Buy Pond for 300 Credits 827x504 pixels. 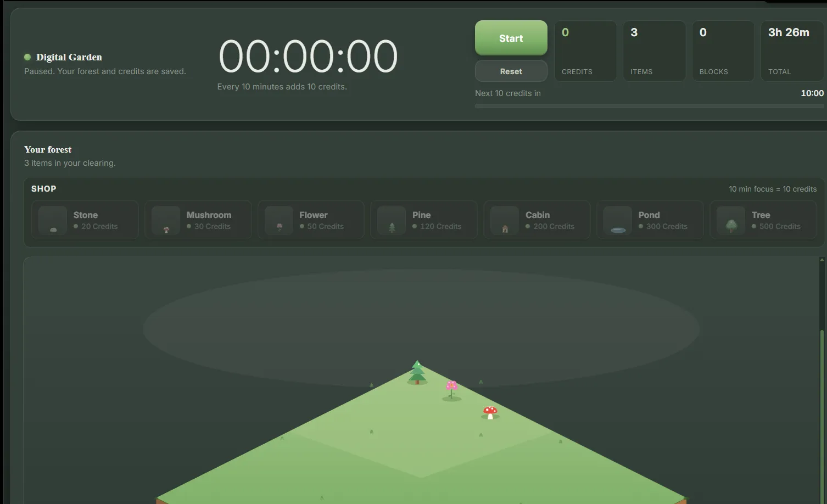coord(650,220)
